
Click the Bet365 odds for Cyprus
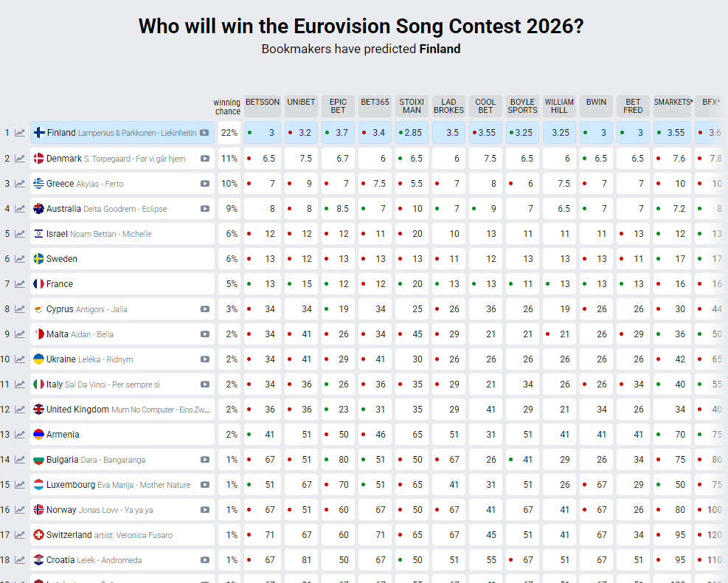point(375,309)
